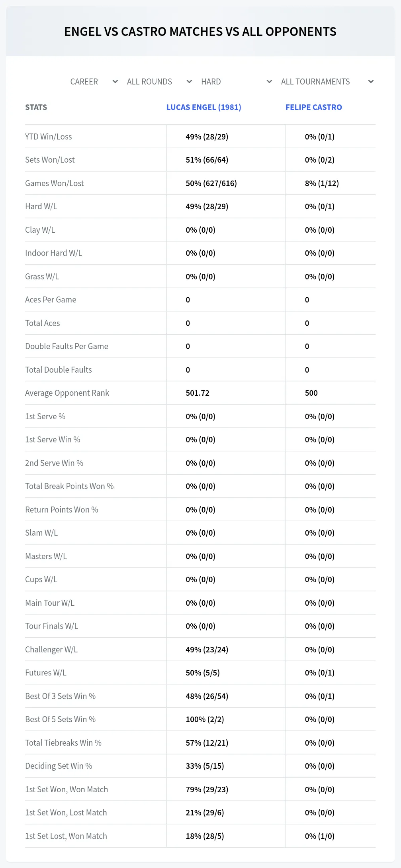Click the chevron arrow beside ALL TOURNAMENTS
Screen dimensions: 401x868
pyautogui.click(x=371, y=82)
